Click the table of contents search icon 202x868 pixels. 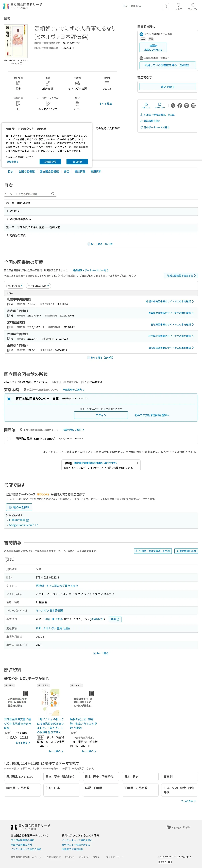tap(53, 194)
